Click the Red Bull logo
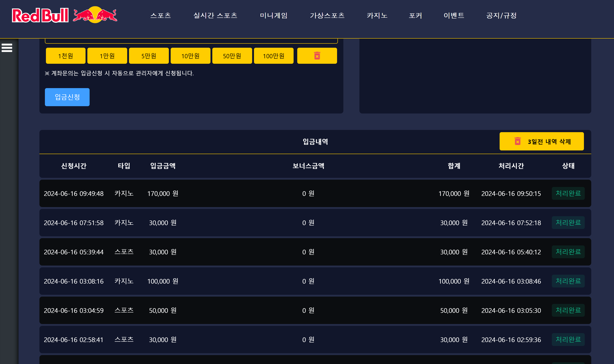The width and height of the screenshot is (614, 364). tap(65, 15)
